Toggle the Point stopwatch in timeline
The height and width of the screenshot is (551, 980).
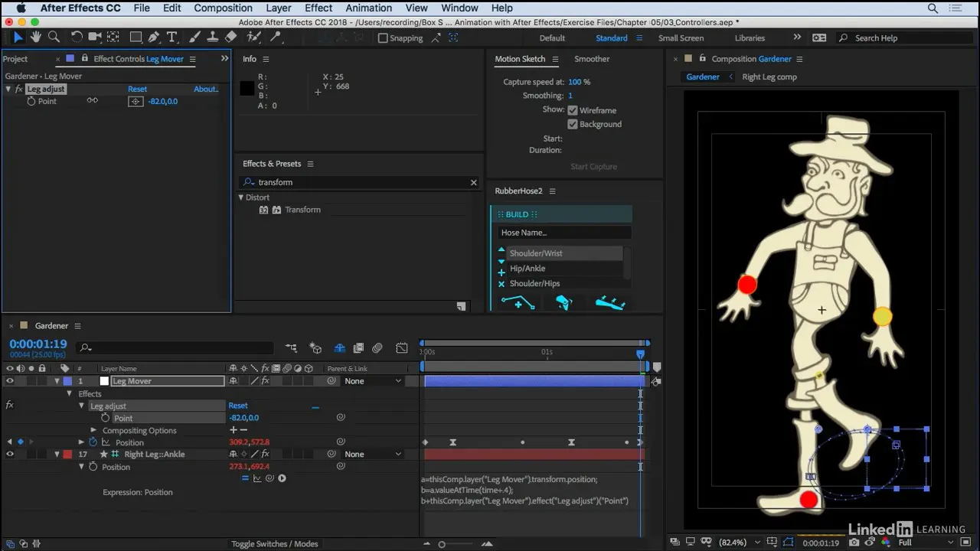point(106,418)
